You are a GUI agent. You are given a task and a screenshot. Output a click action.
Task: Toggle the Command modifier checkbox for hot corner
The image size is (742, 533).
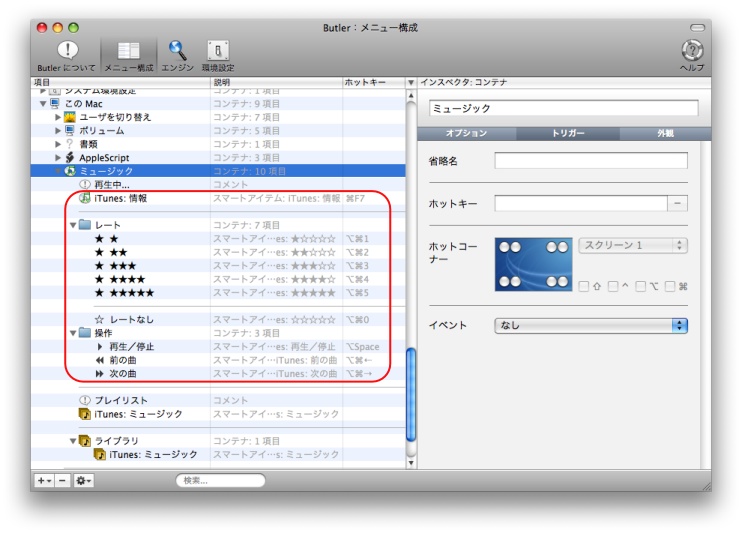tap(670, 286)
